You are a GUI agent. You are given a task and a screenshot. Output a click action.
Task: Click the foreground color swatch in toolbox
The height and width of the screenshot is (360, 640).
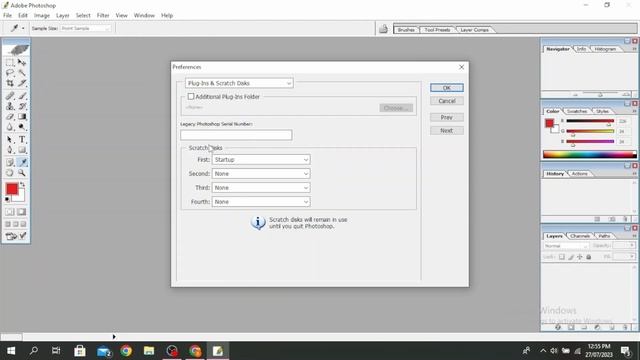click(12, 189)
